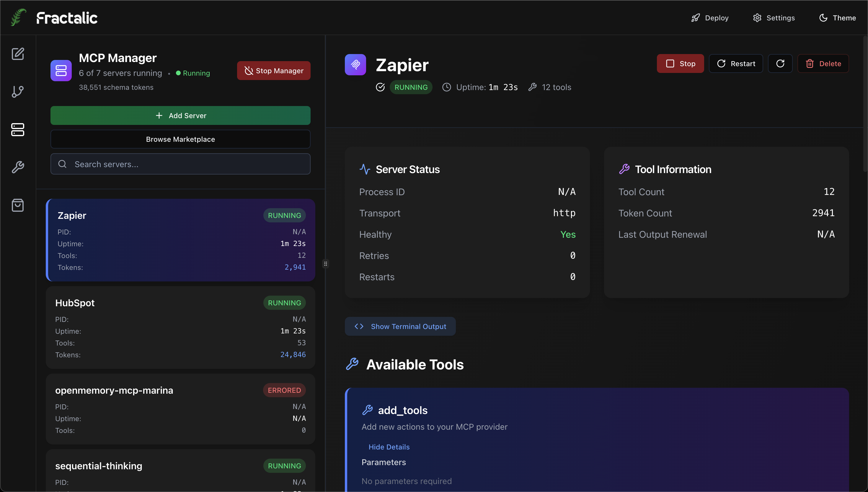Click the Fractalic fern logo

(18, 17)
